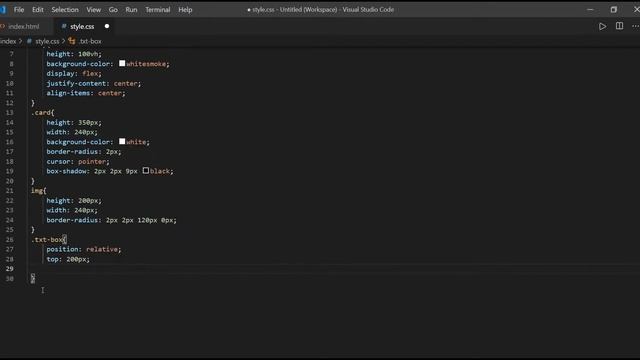Click 'justify-content: center;' line
The height and width of the screenshot is (360, 640).
[x=93, y=83]
